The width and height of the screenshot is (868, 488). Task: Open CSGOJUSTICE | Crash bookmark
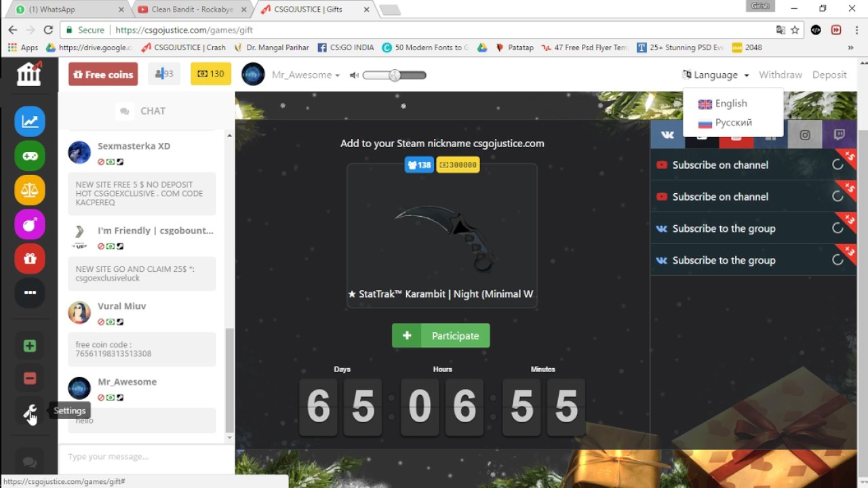184,47
